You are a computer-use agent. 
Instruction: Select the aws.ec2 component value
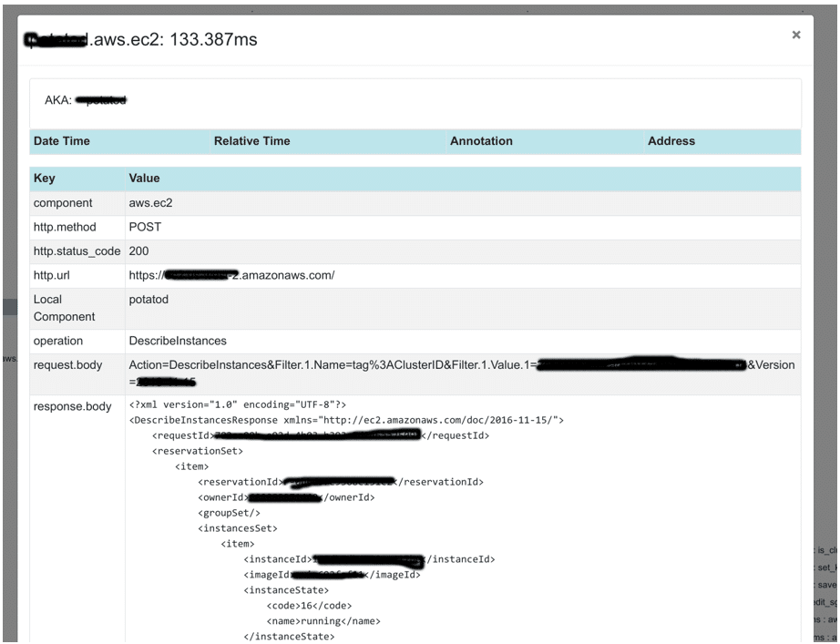[150, 204]
